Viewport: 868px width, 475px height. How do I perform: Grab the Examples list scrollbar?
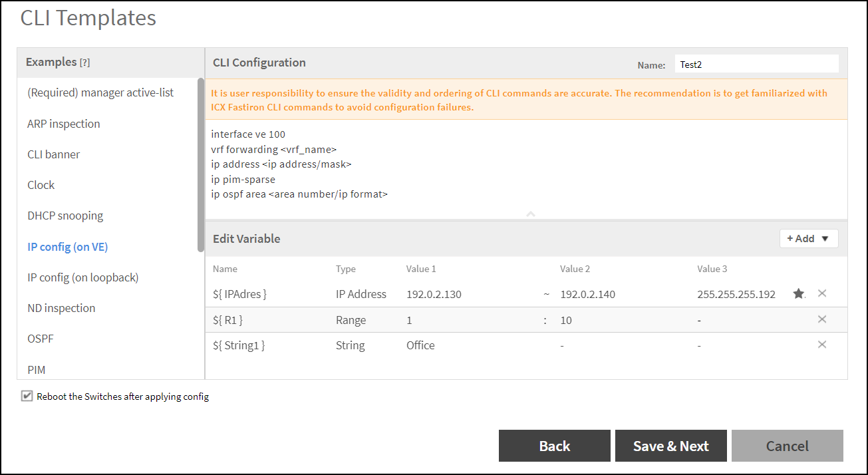[x=201, y=165]
